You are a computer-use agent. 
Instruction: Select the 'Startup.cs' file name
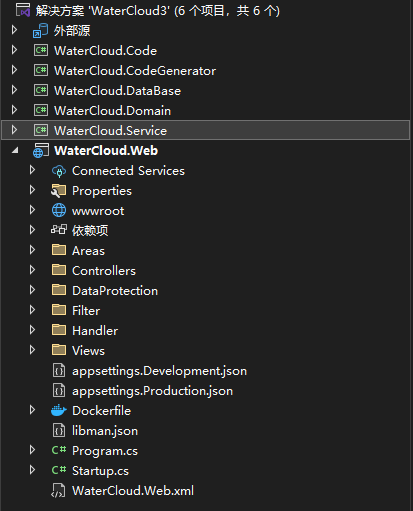pos(101,471)
